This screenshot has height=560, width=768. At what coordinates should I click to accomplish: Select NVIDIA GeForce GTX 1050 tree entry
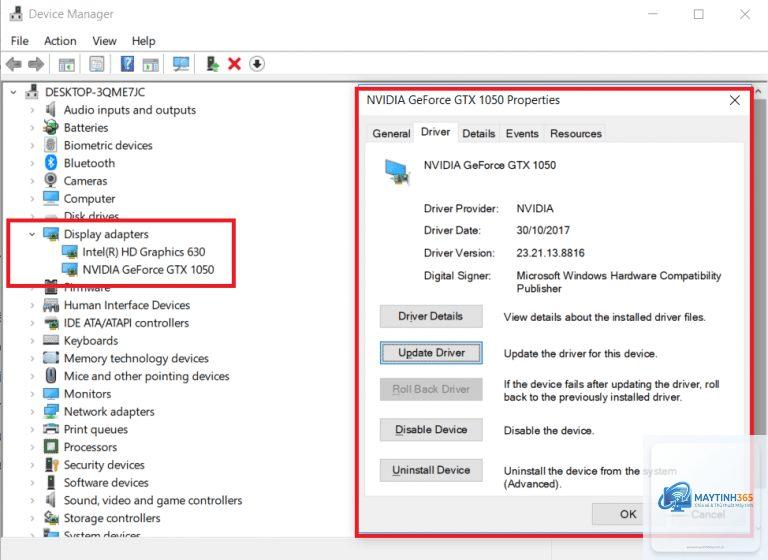(148, 269)
